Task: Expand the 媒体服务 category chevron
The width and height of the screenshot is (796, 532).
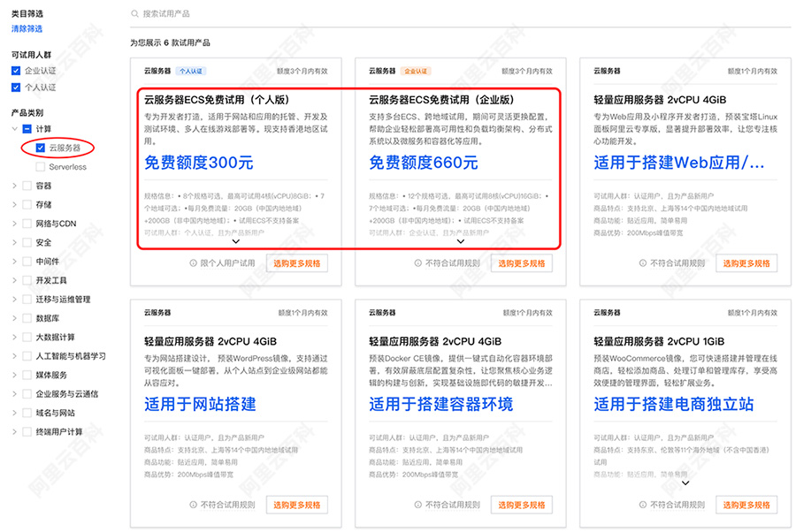Action: pyautogui.click(x=15, y=375)
